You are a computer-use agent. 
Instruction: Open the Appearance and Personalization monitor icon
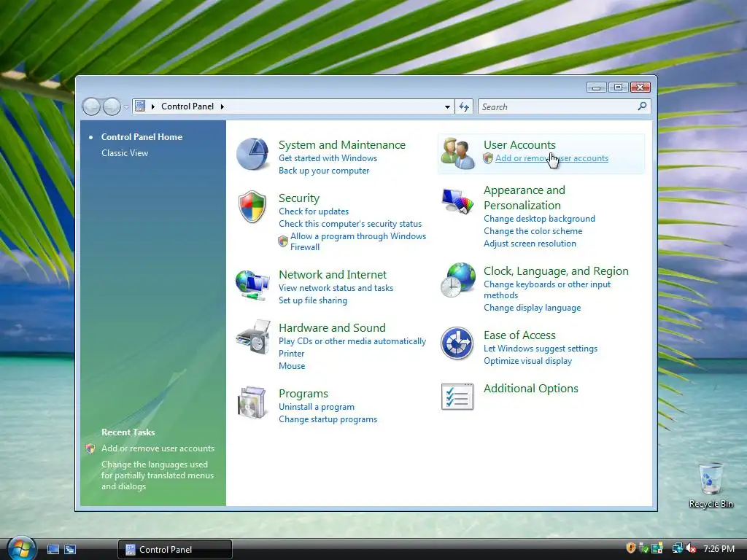[x=457, y=201]
